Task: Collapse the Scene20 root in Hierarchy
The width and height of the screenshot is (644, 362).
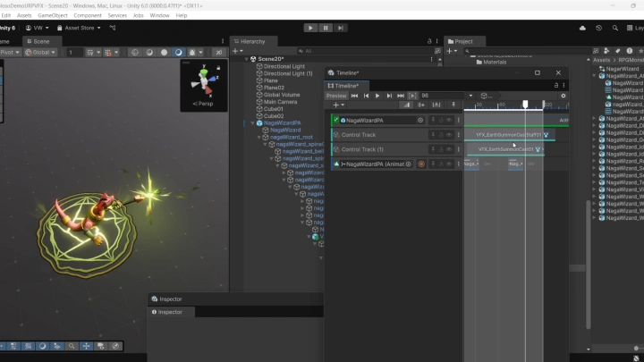Action: 247,59
